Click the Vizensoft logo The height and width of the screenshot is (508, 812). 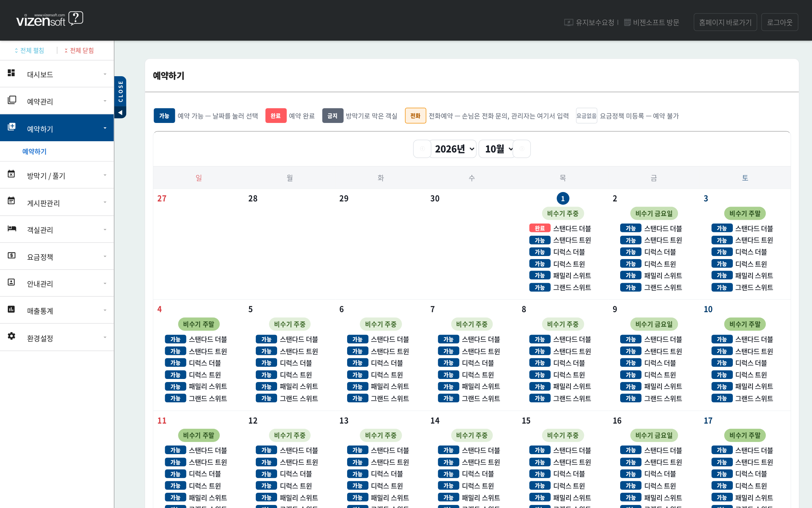(x=49, y=19)
